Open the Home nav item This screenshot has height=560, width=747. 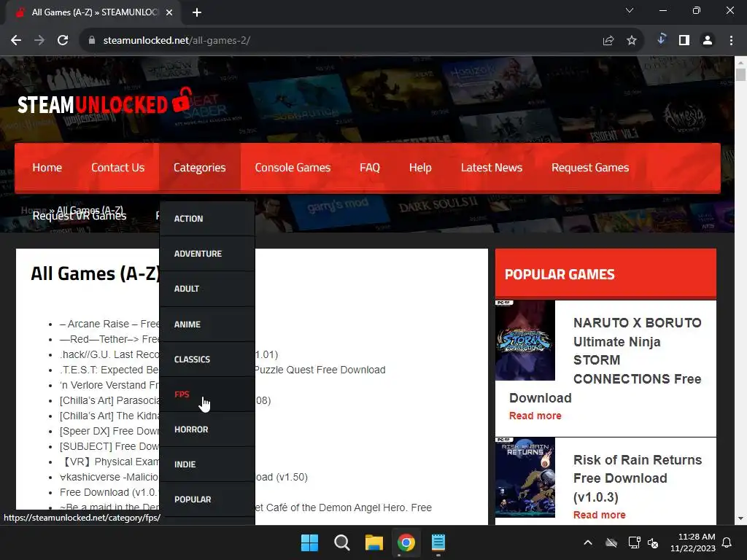[x=47, y=168]
